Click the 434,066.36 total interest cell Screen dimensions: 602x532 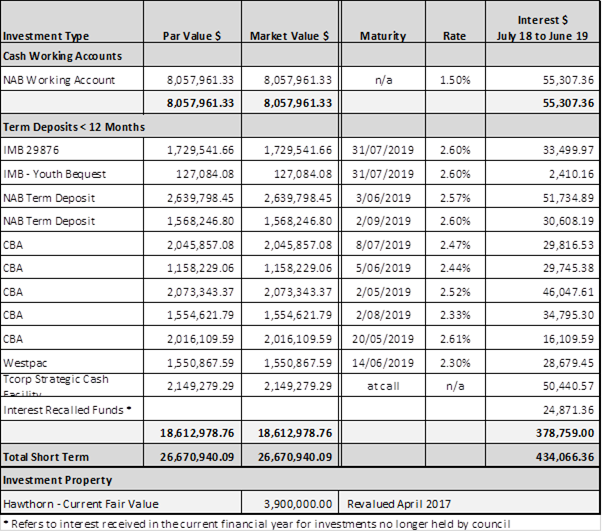(561, 456)
